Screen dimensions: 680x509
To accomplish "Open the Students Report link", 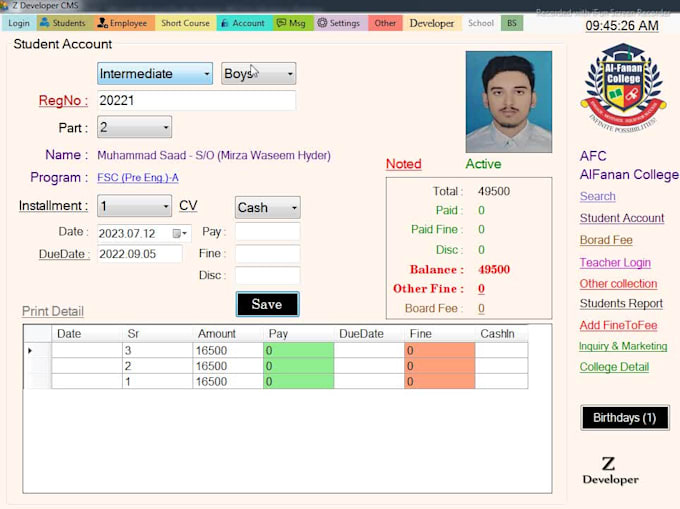I will point(621,303).
